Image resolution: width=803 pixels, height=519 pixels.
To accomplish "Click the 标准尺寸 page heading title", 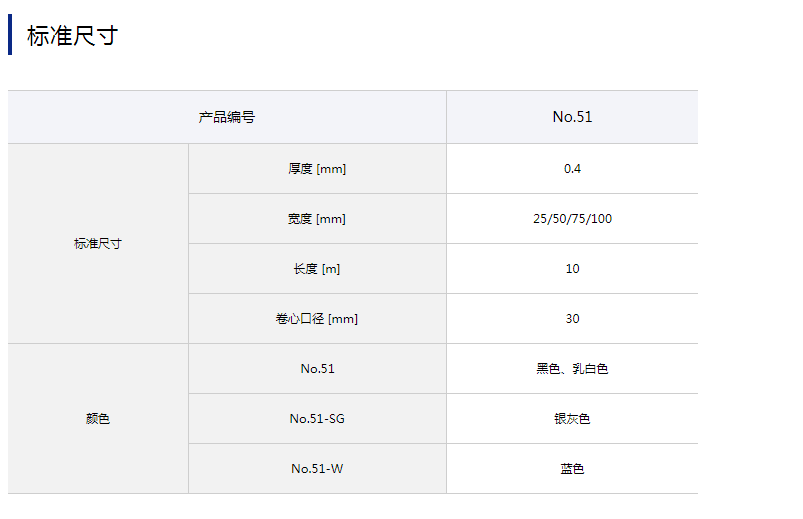I will [72, 36].
